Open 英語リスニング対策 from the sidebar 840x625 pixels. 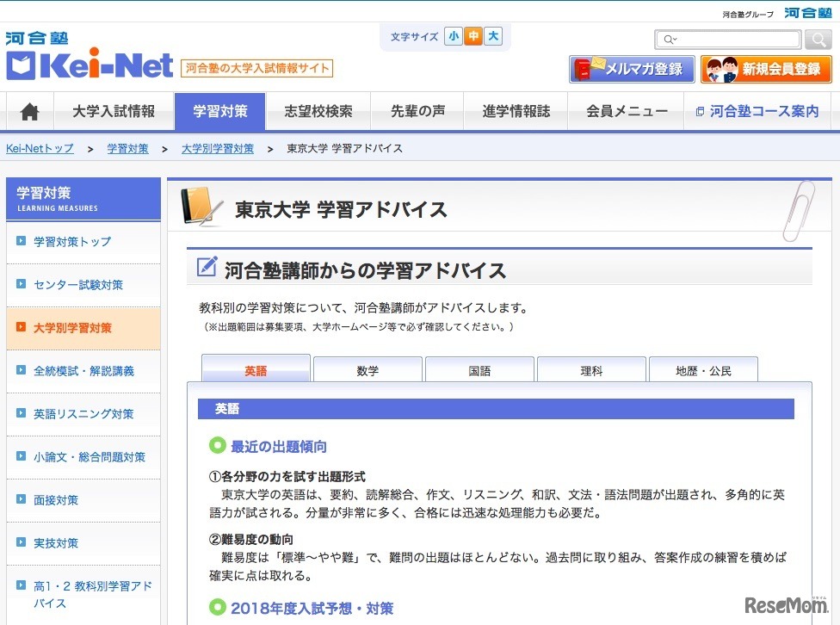click(x=81, y=414)
